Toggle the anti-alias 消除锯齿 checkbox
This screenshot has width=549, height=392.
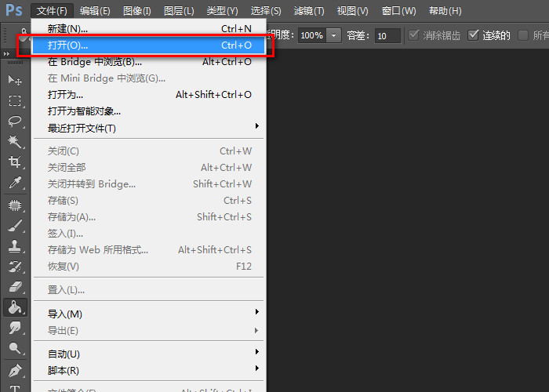pos(414,35)
